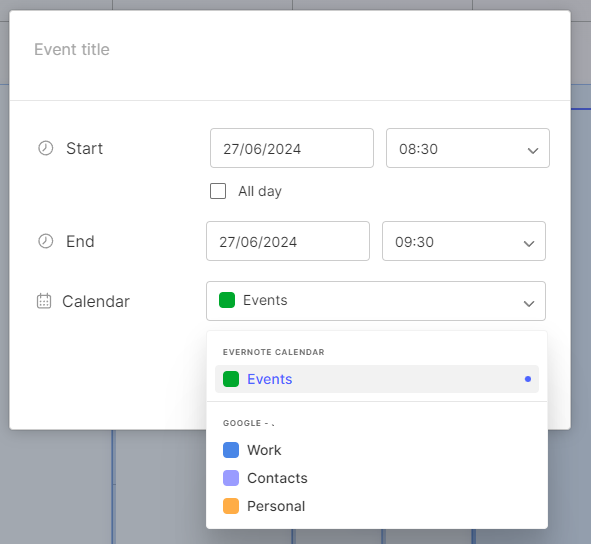
Task: Click the Start time chevron arrow
Action: click(x=533, y=150)
